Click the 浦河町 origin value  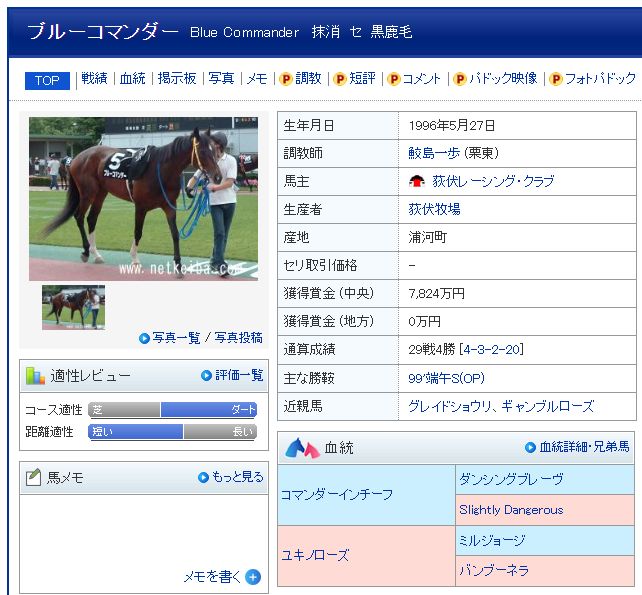(428, 237)
